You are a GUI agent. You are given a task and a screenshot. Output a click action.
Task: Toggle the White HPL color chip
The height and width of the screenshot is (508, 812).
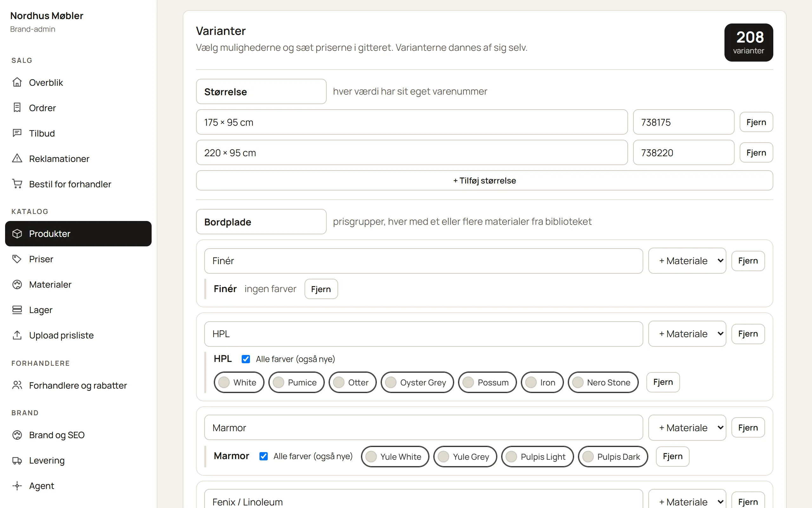click(239, 382)
